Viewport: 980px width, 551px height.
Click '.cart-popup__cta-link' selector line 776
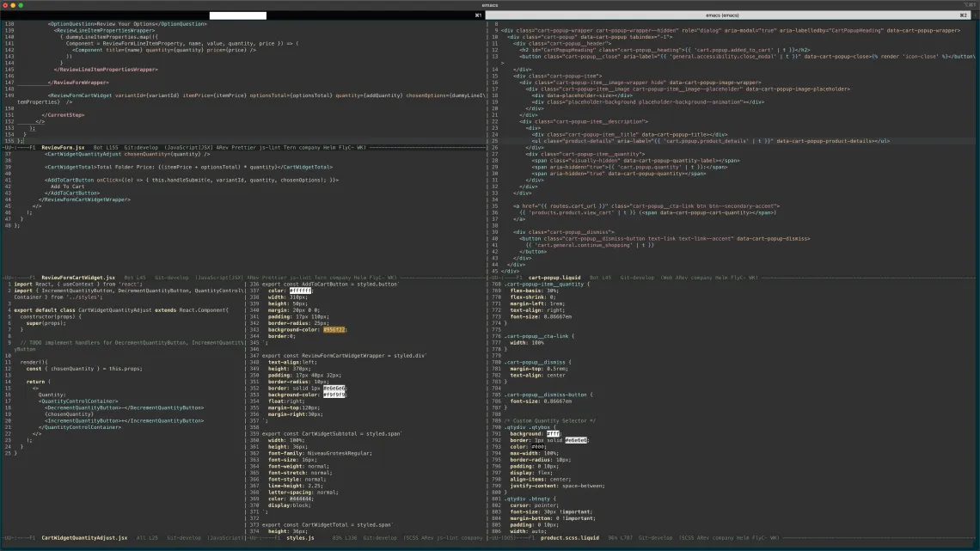(x=539, y=336)
